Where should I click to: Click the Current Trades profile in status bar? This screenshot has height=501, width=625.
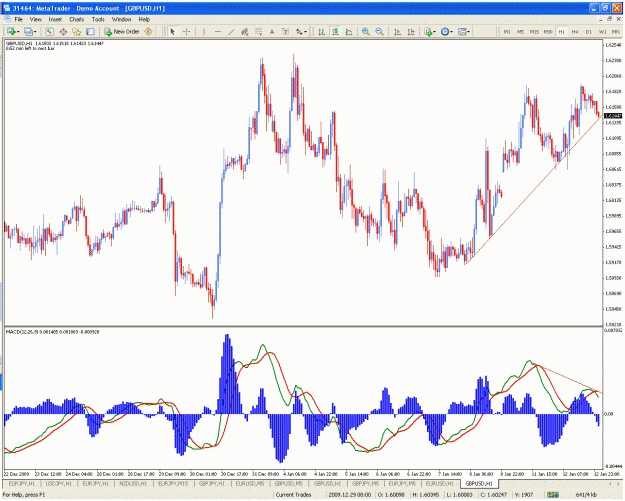293,495
